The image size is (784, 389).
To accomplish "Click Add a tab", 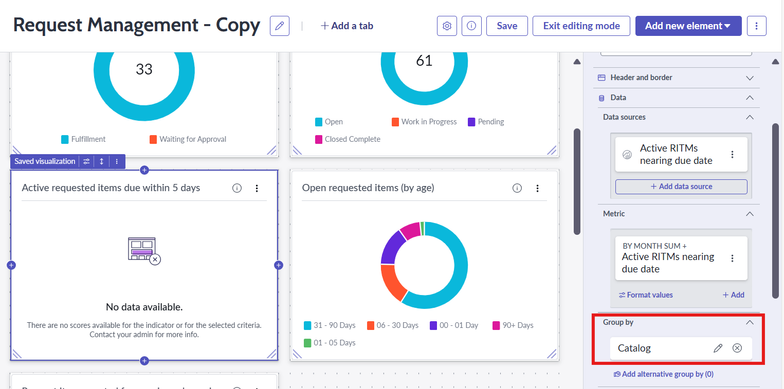I will point(347,26).
